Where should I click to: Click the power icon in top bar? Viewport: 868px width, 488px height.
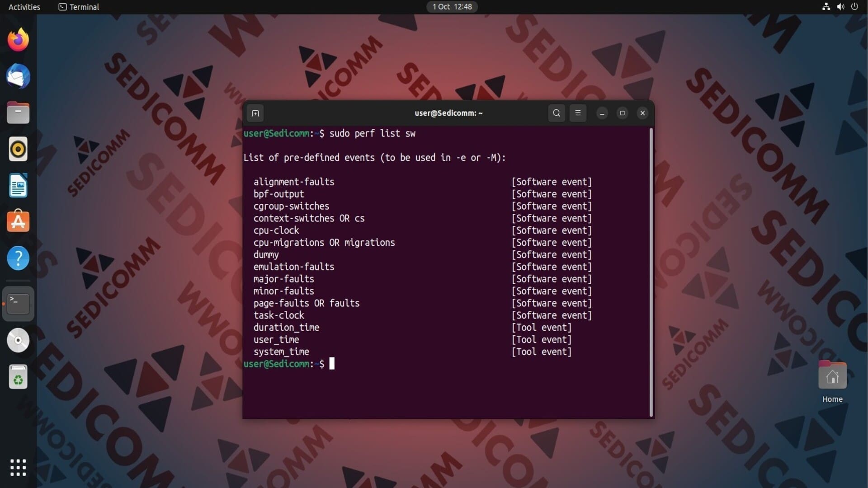854,7
